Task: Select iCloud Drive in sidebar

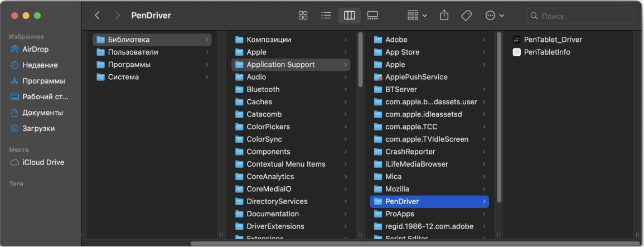Action: click(x=43, y=162)
